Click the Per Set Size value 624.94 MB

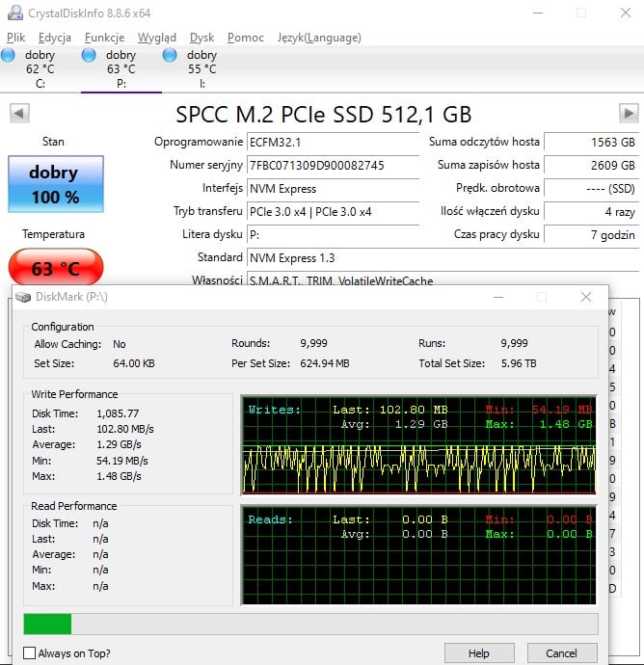pyautogui.click(x=325, y=363)
